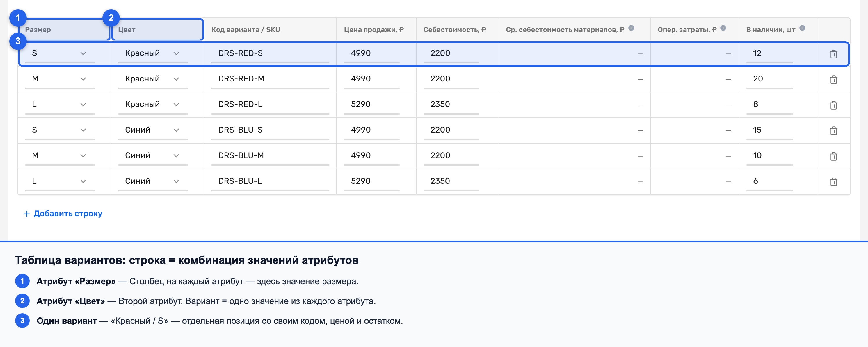
Task: Show info for Ср. себестоимость материалов column
Action: click(x=631, y=28)
